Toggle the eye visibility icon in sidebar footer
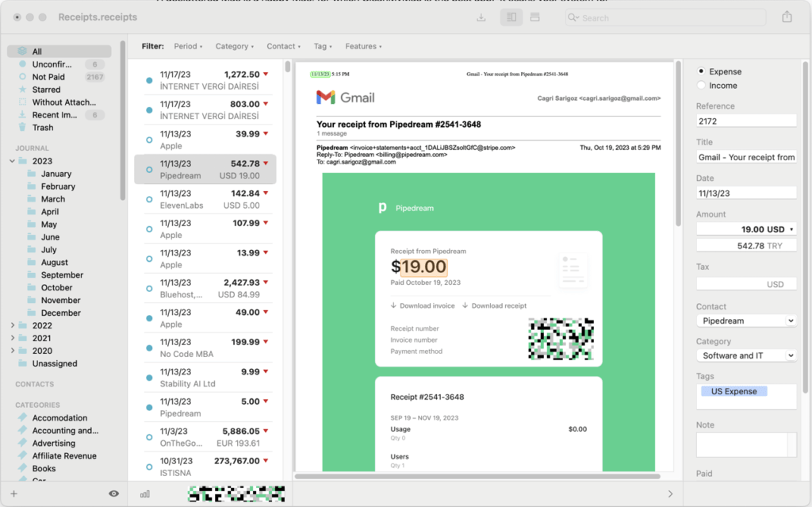 pyautogui.click(x=113, y=494)
